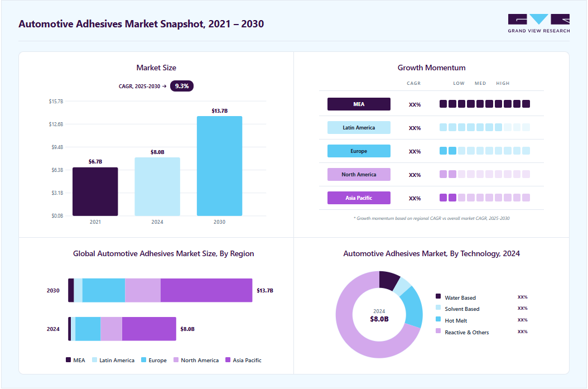Click the Latin America region label button
588x389 pixels.
(x=359, y=128)
